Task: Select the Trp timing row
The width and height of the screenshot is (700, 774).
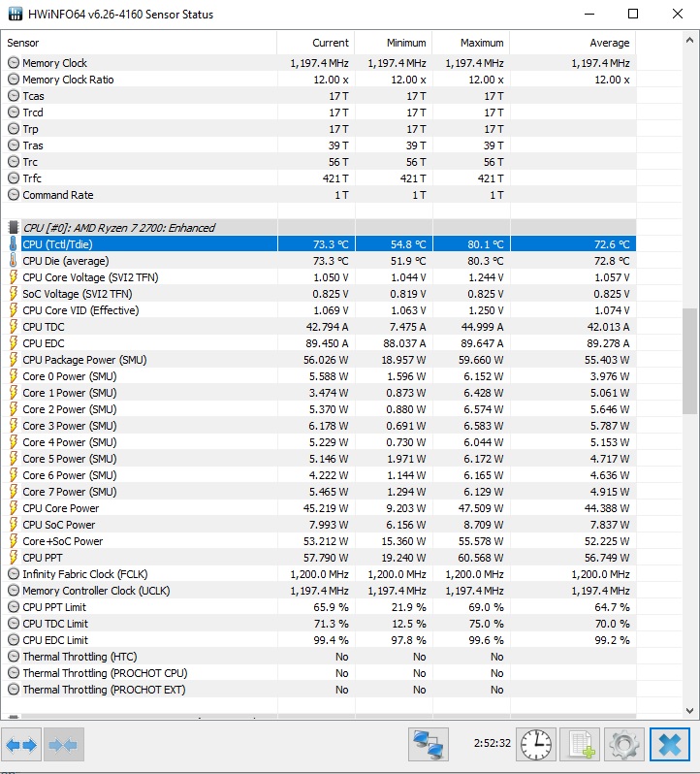Action: tap(318, 129)
